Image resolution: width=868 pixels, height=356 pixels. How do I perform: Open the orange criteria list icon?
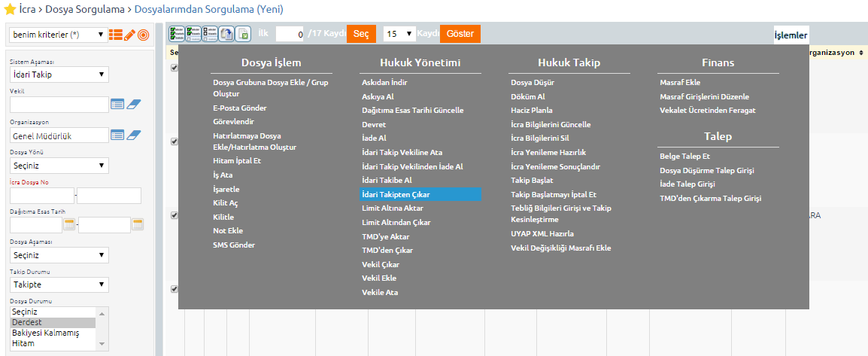(115, 35)
